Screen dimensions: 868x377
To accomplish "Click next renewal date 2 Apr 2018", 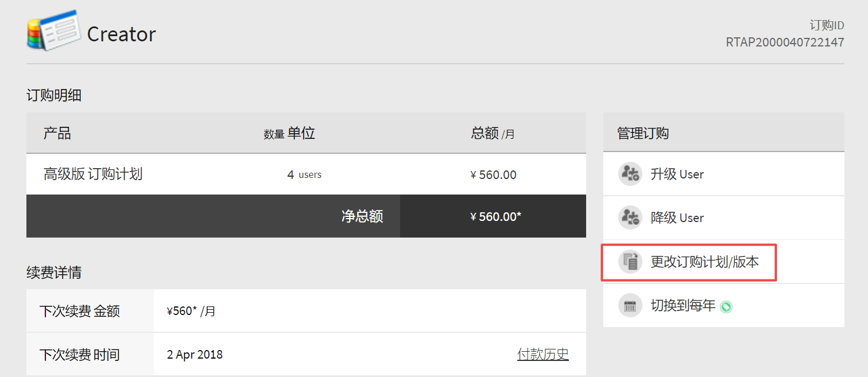I will coord(195,355).
